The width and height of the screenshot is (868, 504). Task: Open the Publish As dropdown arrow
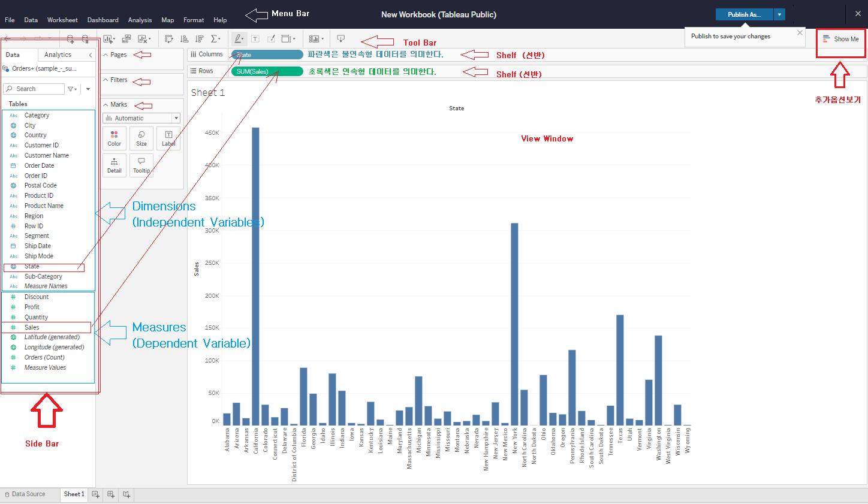point(779,14)
